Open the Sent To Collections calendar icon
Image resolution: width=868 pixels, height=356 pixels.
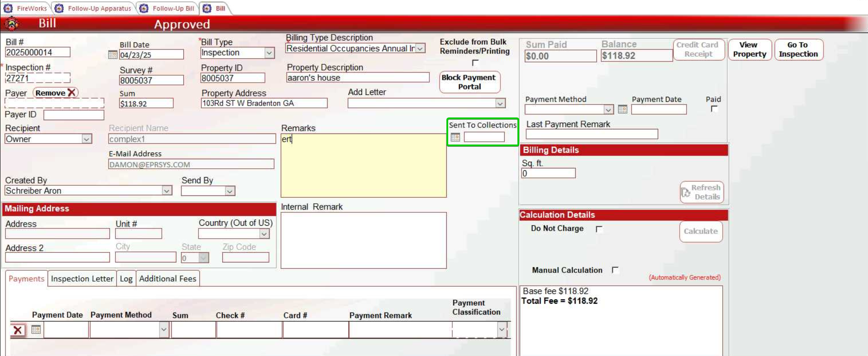pos(455,137)
